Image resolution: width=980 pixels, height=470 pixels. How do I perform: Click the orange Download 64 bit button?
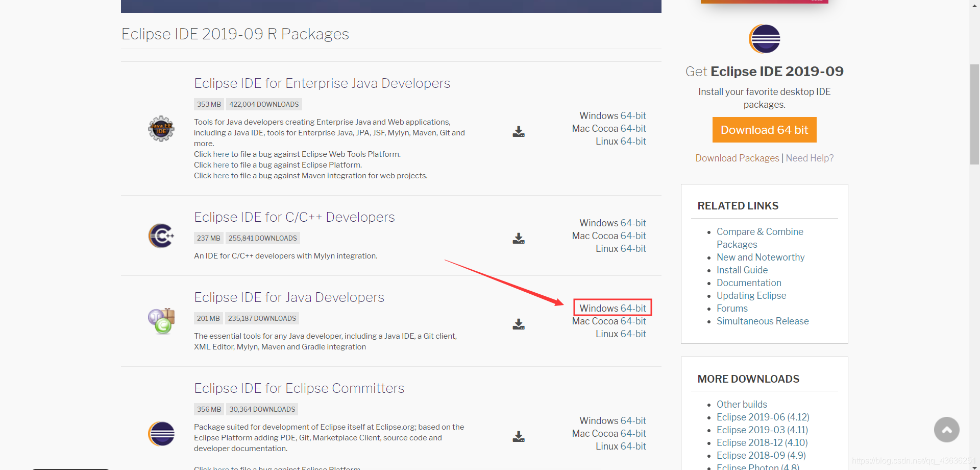[765, 130]
